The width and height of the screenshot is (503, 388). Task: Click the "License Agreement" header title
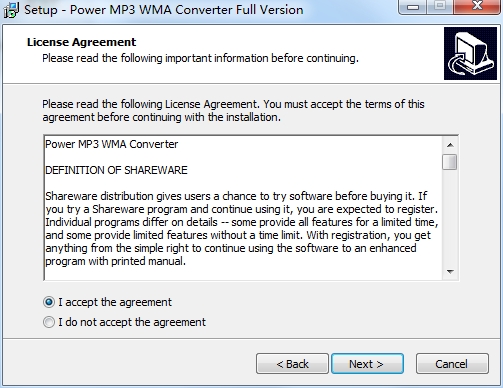[82, 42]
